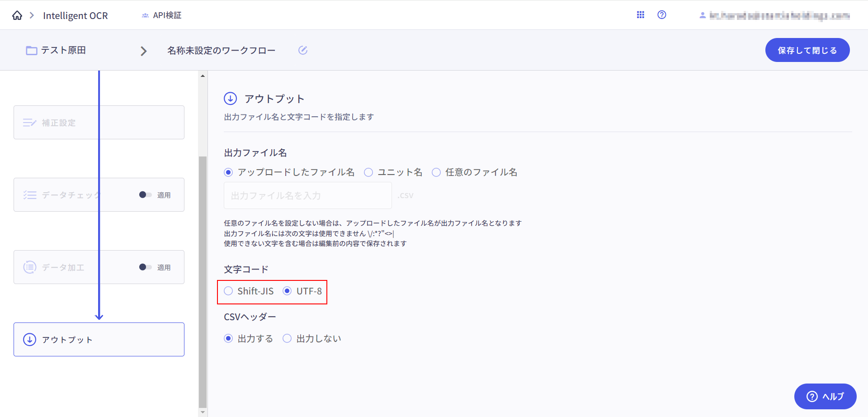The width and height of the screenshot is (868, 417).
Task: Click the .csv extension text
Action: coord(406,196)
